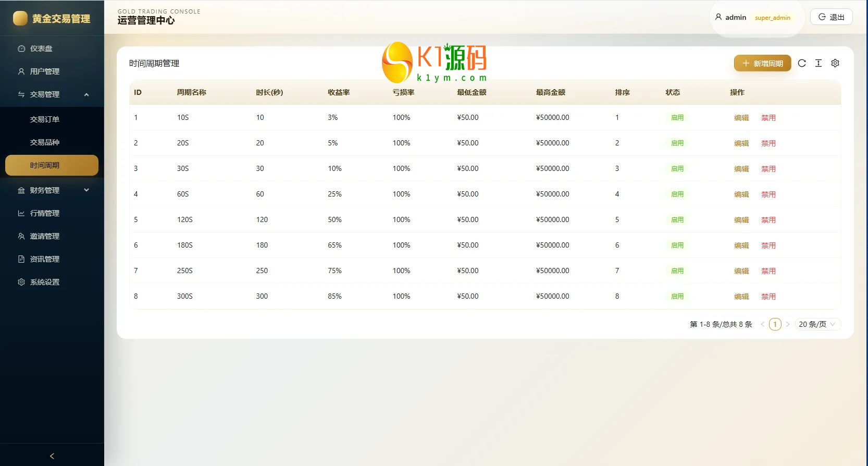The width and height of the screenshot is (868, 466).
Task: Click the 运营管理中心 header title
Action: 146,21
